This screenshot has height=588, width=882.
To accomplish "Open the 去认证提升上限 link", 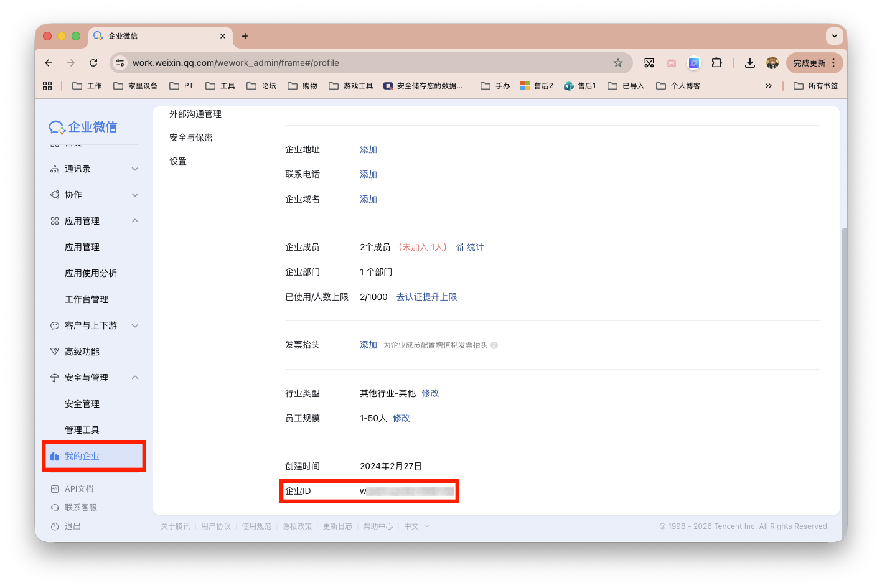I will [427, 297].
